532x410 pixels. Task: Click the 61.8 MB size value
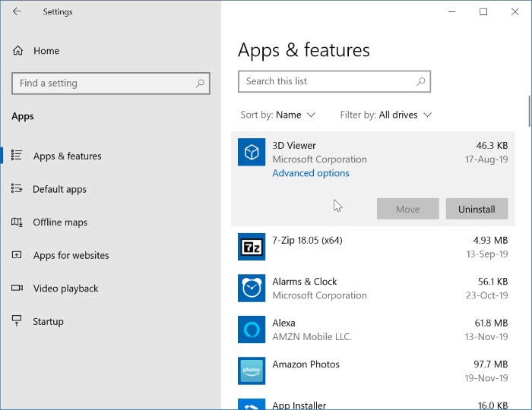click(x=491, y=323)
